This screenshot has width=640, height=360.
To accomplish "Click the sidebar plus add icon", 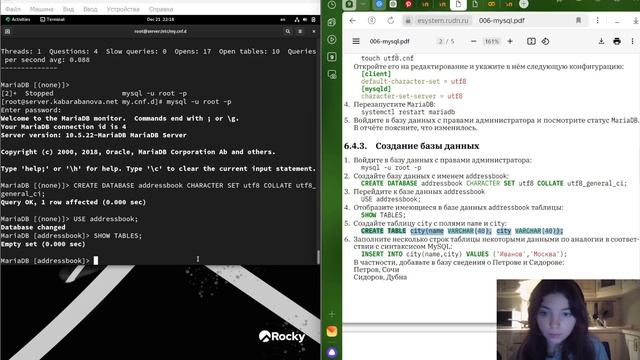I will point(332,314).
